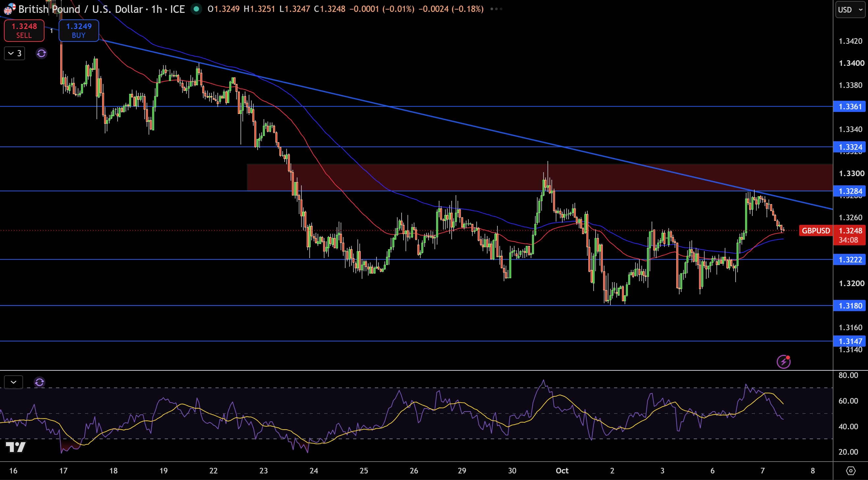Select the 1.3284 horizontal line price label
This screenshot has height=480, width=868.
coord(850,191)
